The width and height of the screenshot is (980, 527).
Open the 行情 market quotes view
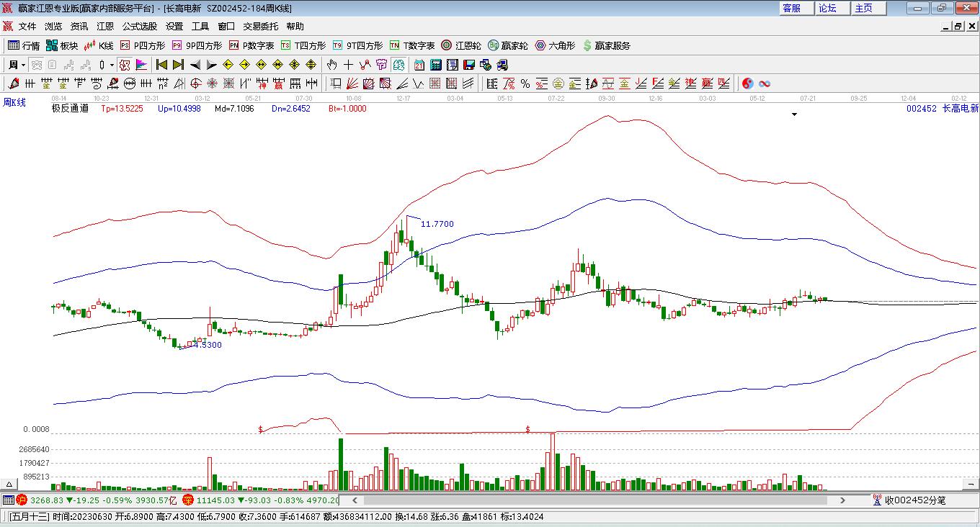23,45
